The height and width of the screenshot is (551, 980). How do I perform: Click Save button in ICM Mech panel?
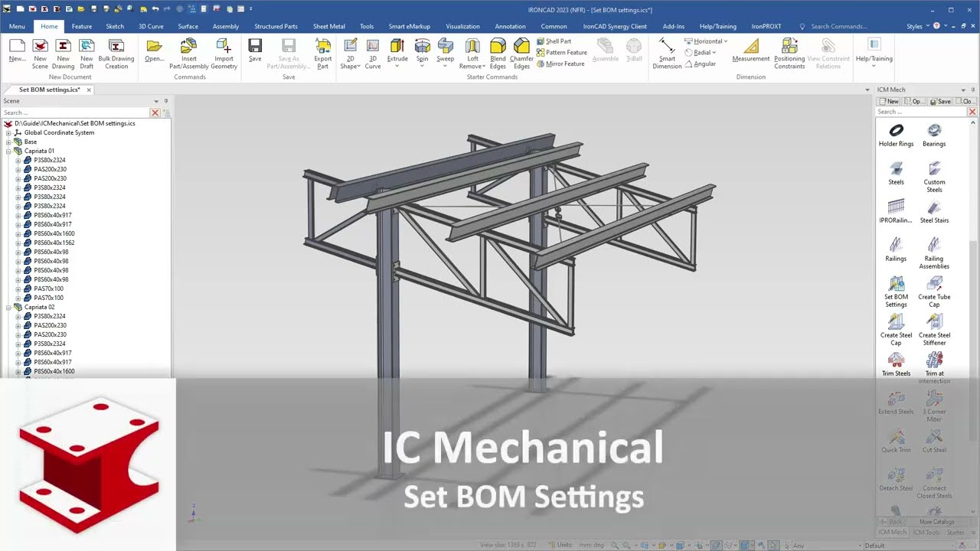941,101
